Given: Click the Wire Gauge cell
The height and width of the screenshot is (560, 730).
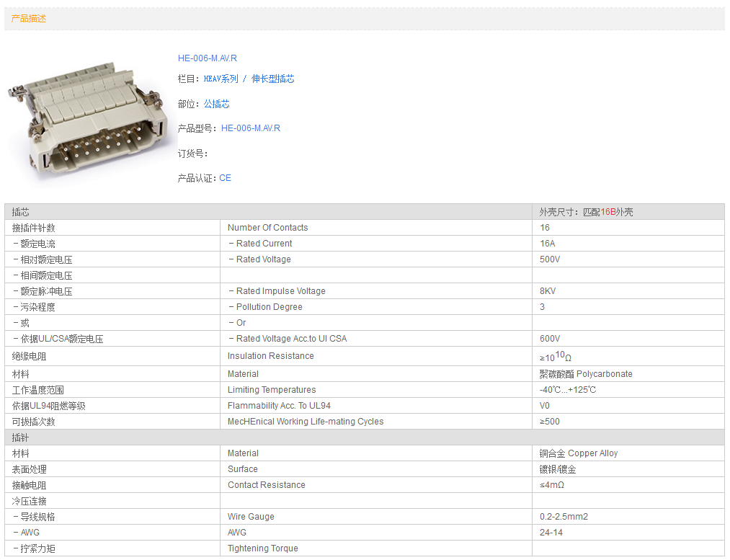Looking at the screenshot, I should (x=251, y=517).
